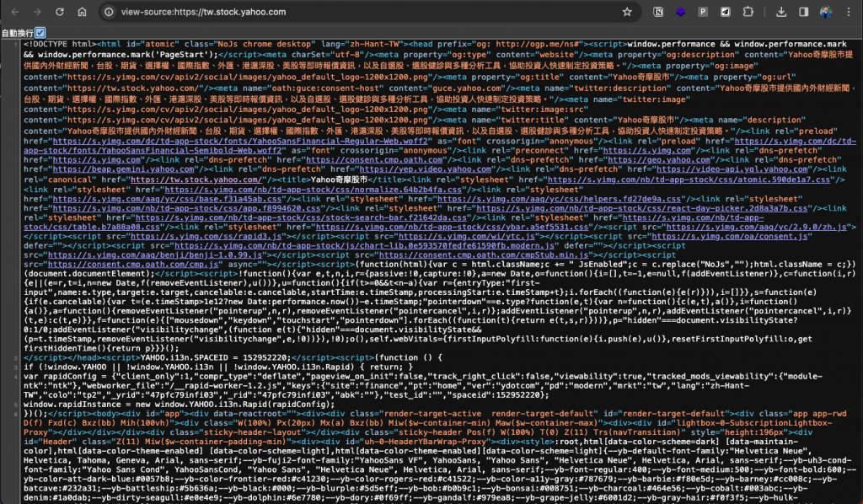This screenshot has width=863, height=504.
Task: Open the atomic.590de1a7.css stylesheet link
Action: click(x=689, y=180)
